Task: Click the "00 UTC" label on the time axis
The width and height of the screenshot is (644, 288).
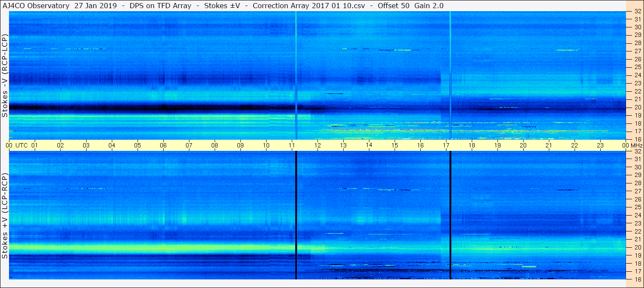Action: point(17,145)
